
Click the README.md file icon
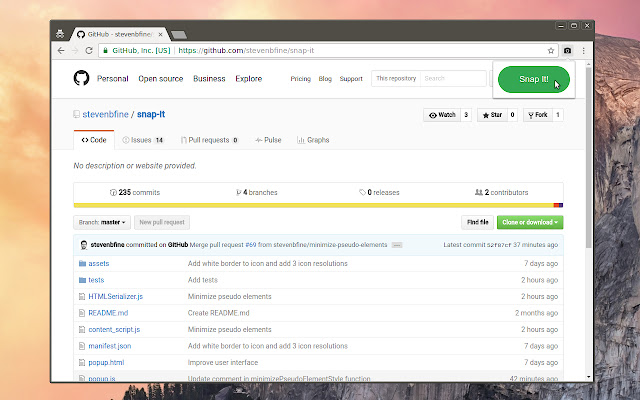(x=82, y=313)
